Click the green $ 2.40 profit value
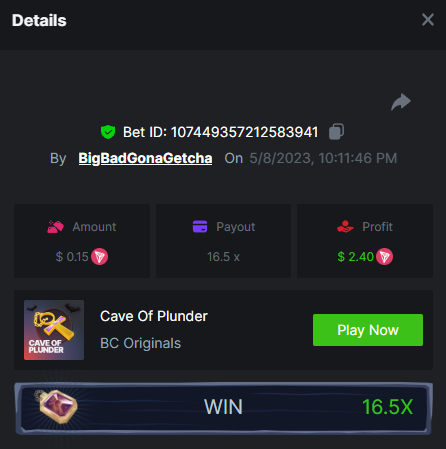Image resolution: width=446 pixels, height=449 pixels. point(356,257)
